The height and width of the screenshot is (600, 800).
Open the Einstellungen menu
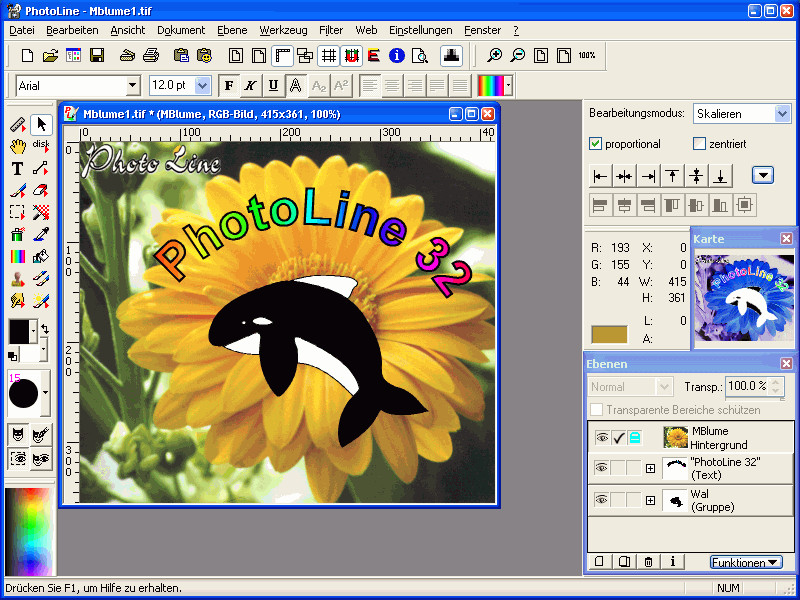point(421,30)
